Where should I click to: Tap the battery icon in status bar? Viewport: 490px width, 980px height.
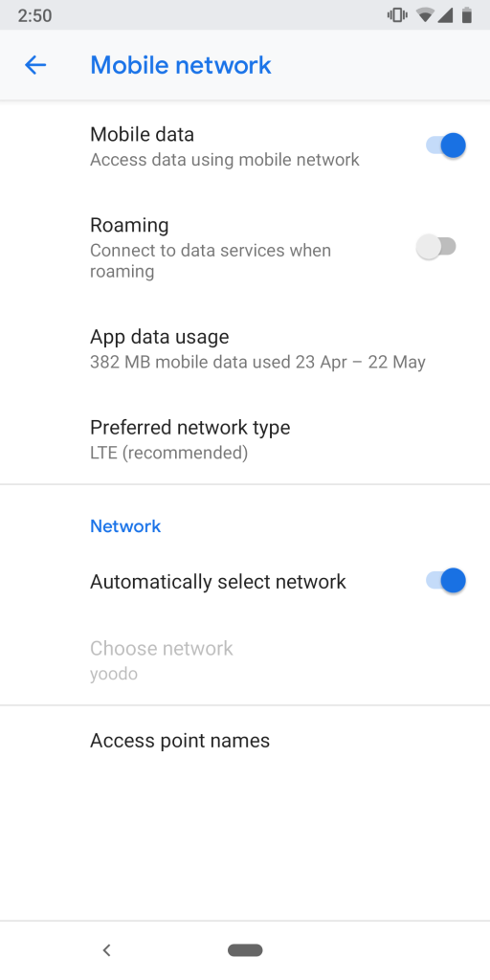tap(467, 15)
